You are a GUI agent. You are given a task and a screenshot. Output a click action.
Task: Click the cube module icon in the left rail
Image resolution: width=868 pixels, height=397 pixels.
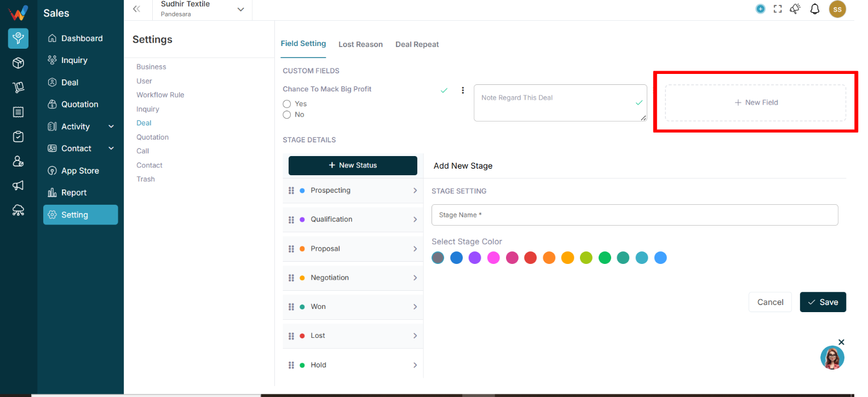pyautogui.click(x=18, y=63)
